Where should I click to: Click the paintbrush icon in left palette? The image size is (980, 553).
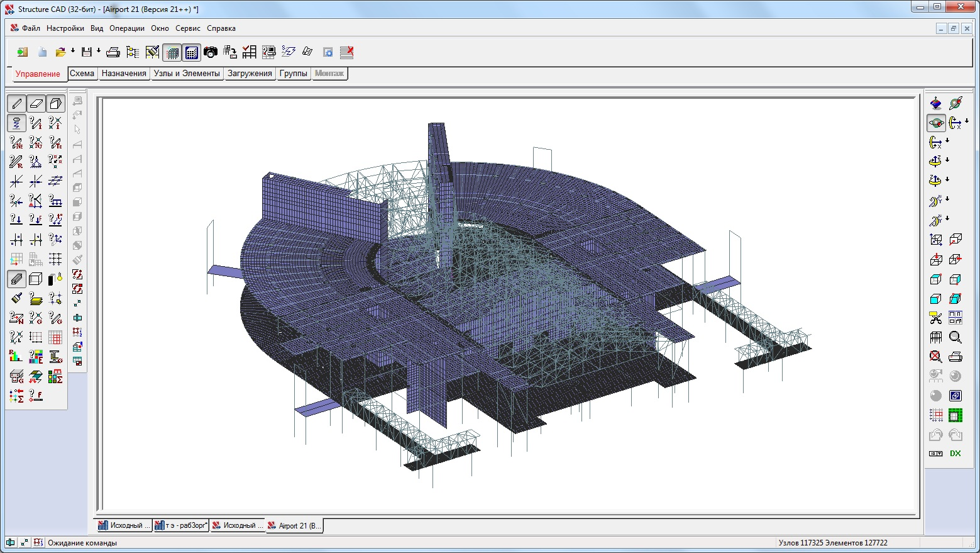coord(16,298)
